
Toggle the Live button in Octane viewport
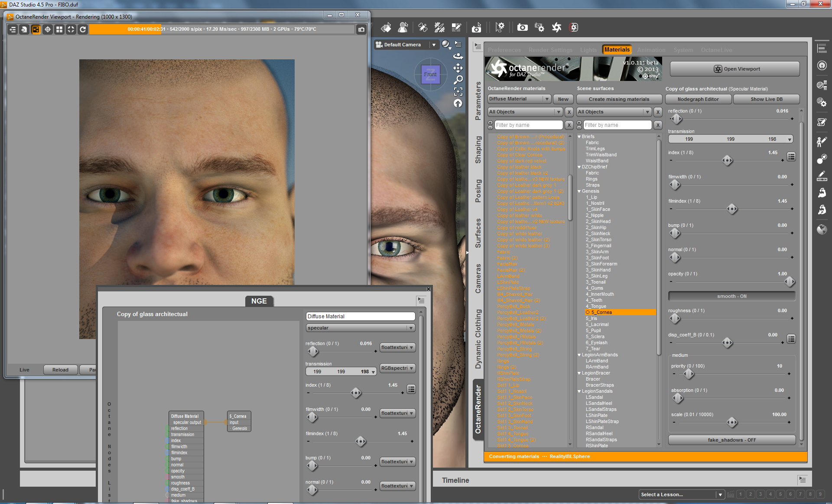24,370
